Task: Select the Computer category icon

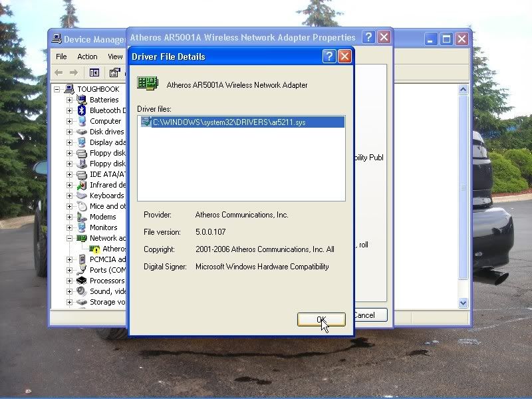Action: click(81, 121)
